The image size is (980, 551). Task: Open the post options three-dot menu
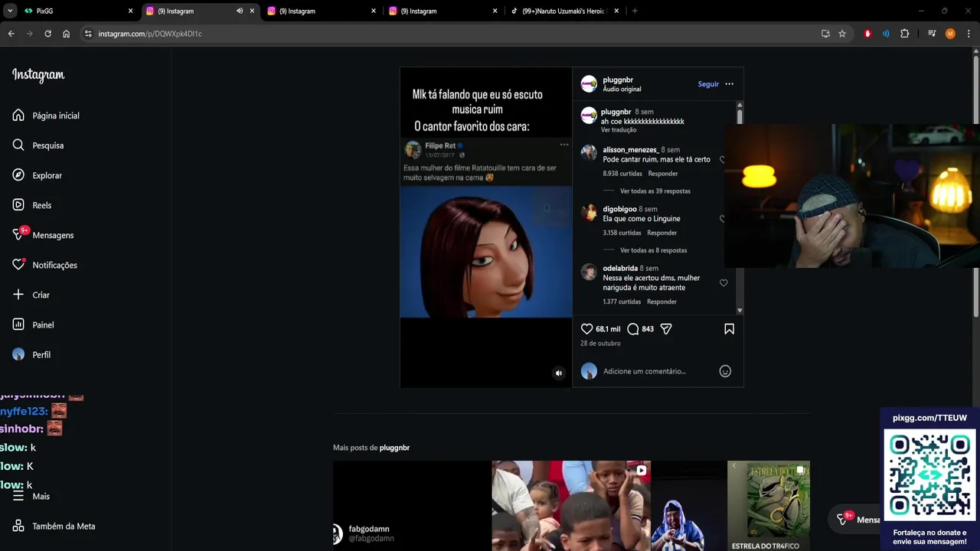click(729, 84)
